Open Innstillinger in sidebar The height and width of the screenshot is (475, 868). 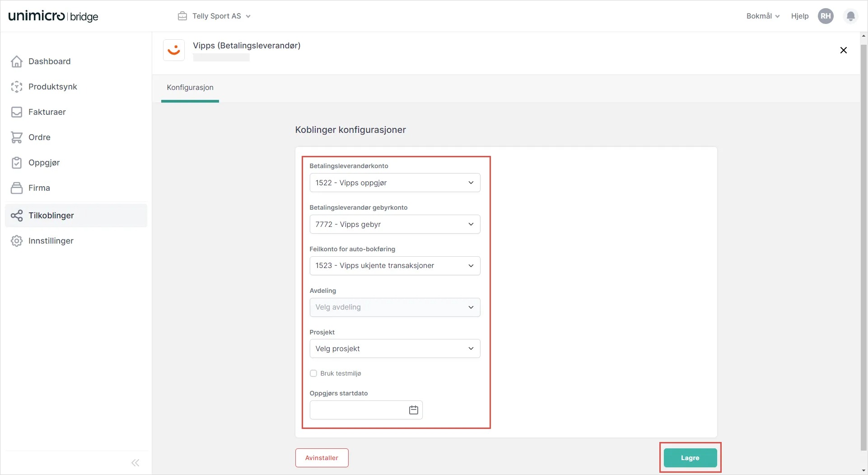[x=76, y=241]
